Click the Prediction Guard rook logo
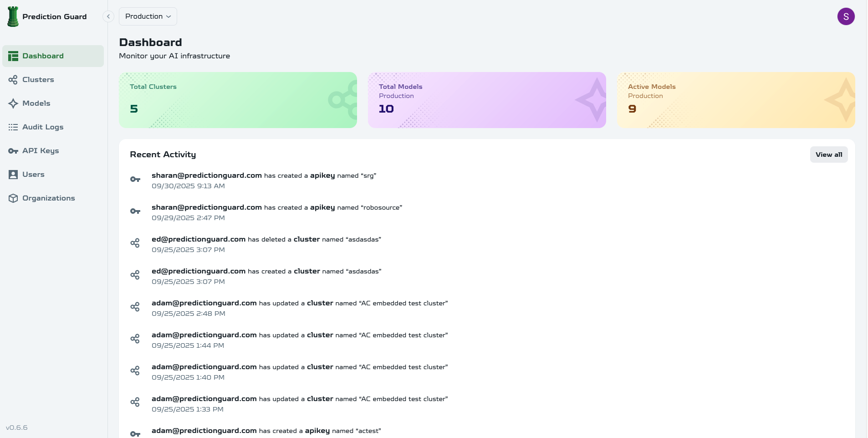The width and height of the screenshot is (868, 438). tap(13, 16)
